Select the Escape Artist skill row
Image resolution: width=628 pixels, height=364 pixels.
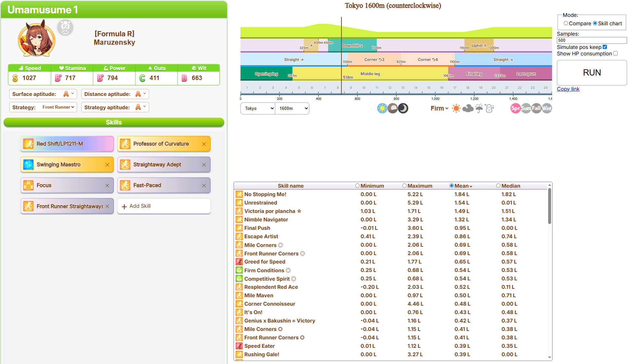(x=390, y=236)
